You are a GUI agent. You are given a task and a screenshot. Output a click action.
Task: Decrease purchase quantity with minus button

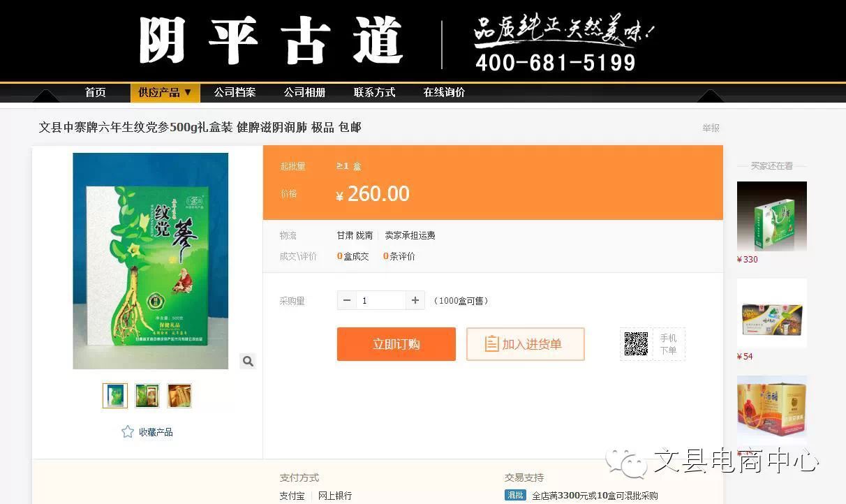[x=347, y=300]
